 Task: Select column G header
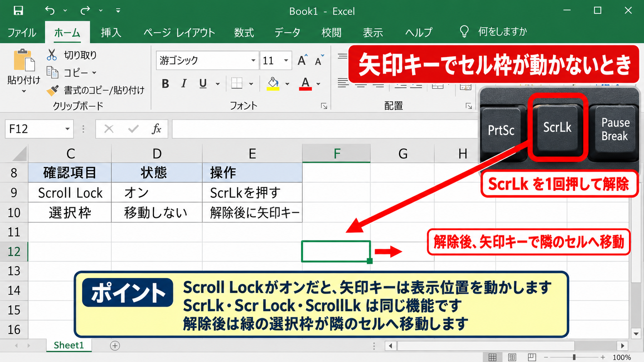click(402, 153)
